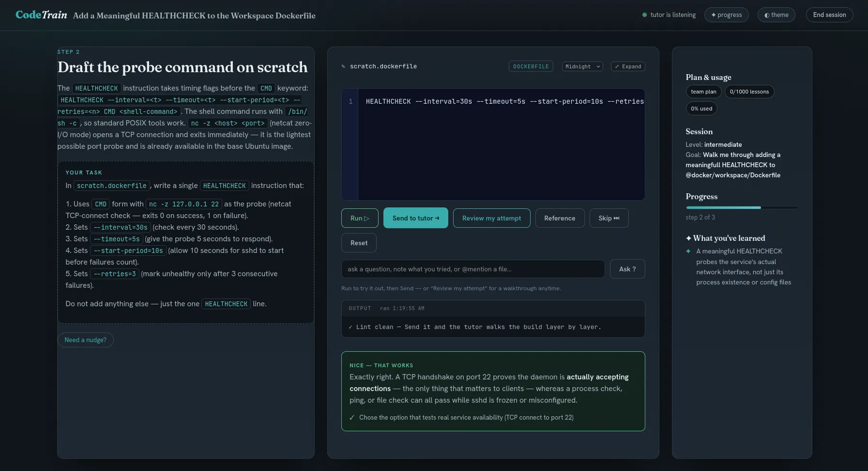Screen dimensions: 868x471
Task: Click the CodeTrain logo
Action: (41, 15)
